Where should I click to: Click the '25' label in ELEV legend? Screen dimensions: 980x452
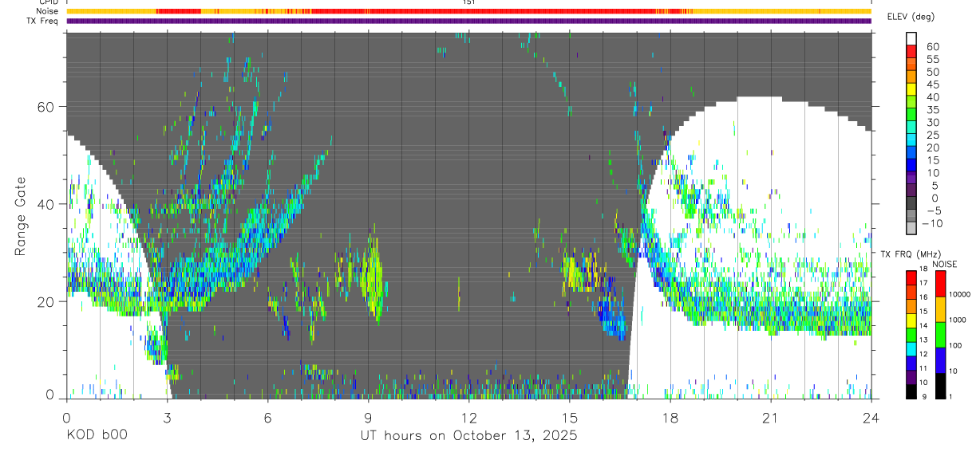coord(933,135)
